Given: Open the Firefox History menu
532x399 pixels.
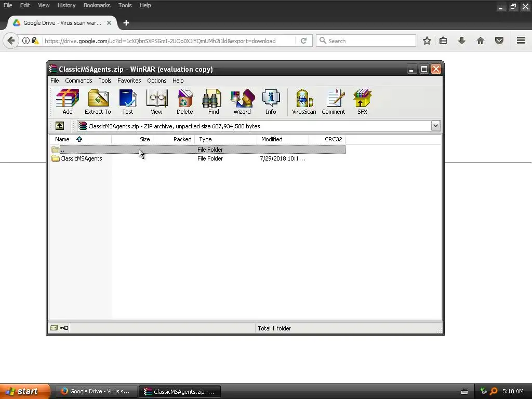Looking at the screenshot, I should click(x=66, y=5).
